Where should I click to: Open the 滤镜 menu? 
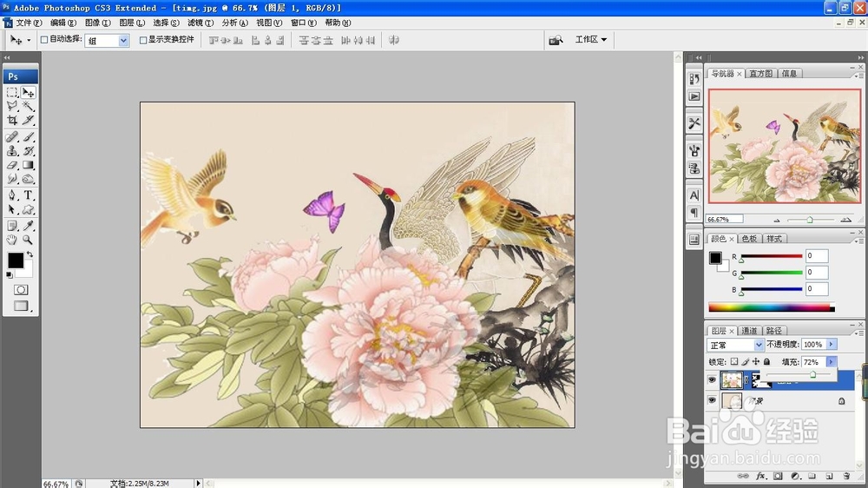pos(200,23)
